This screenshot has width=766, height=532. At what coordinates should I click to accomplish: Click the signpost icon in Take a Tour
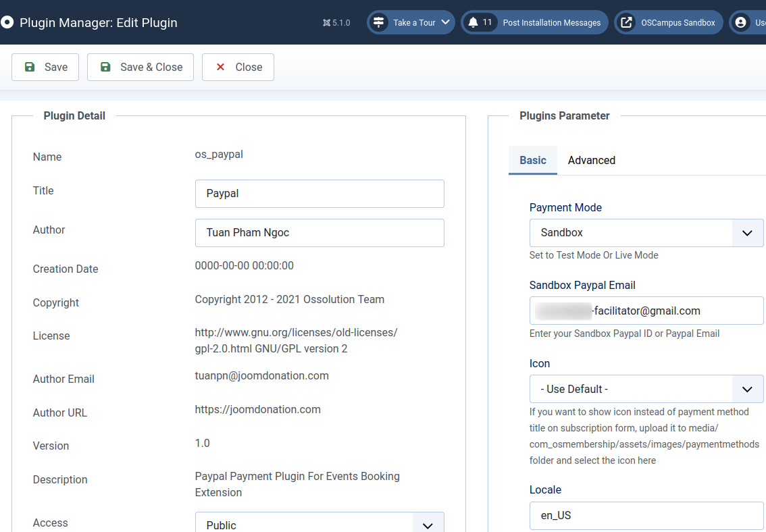point(378,22)
